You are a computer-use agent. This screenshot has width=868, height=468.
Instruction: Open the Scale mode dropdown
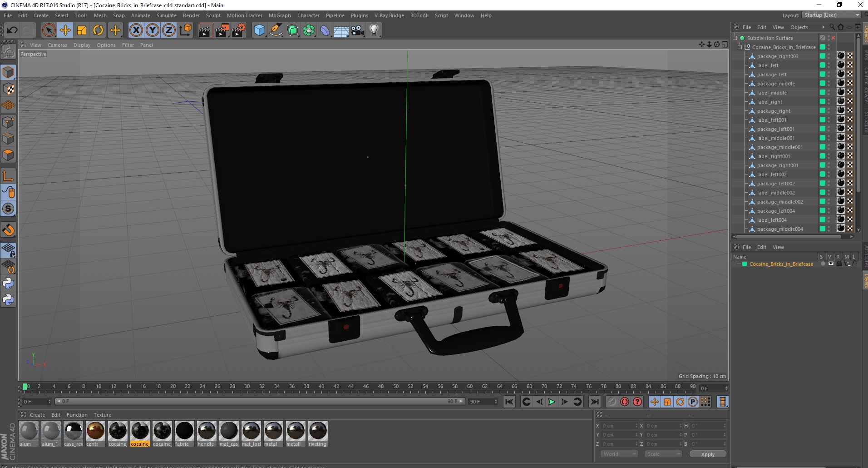click(x=663, y=454)
